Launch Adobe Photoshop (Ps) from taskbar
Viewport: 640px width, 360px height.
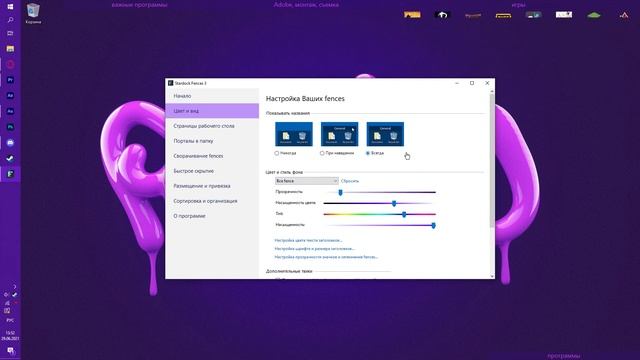[x=10, y=127]
